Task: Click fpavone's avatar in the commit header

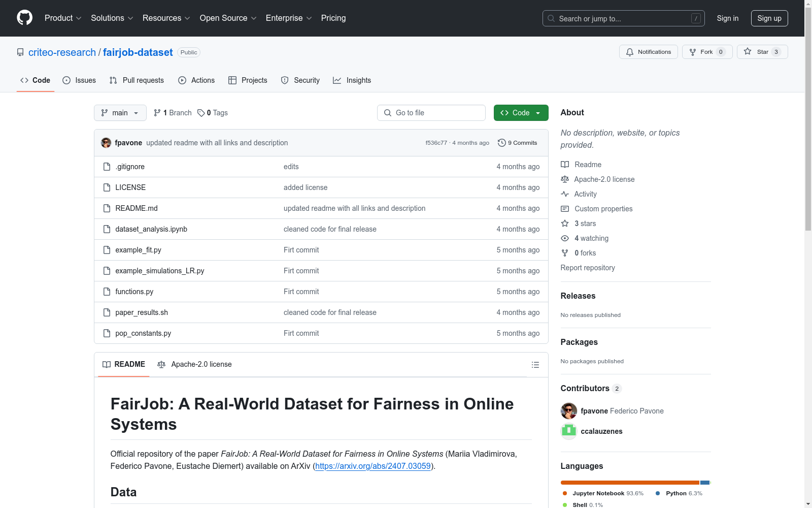Action: tap(106, 143)
